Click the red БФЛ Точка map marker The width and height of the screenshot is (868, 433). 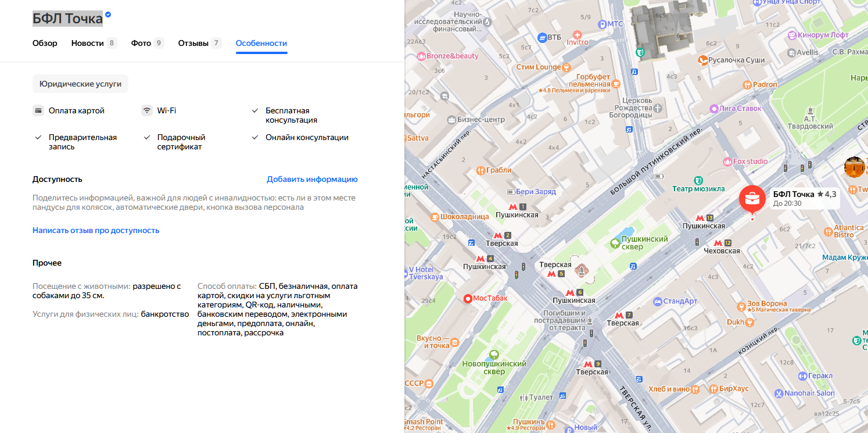point(752,198)
